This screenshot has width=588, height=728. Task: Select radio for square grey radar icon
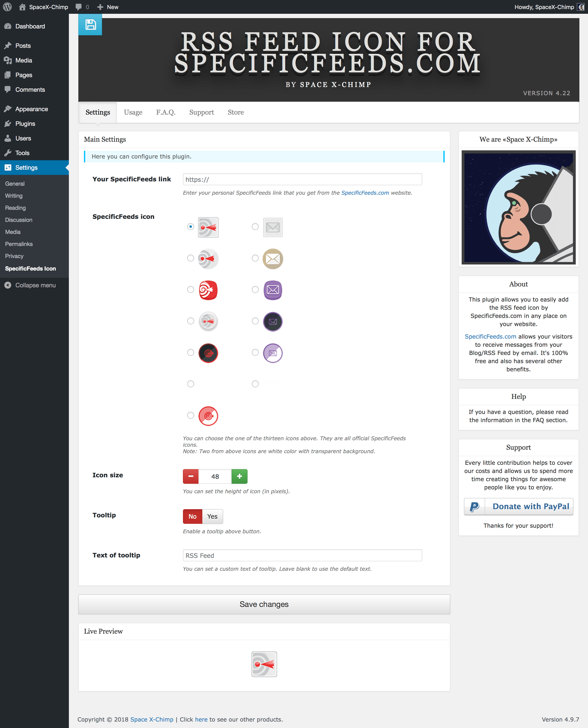(x=191, y=226)
